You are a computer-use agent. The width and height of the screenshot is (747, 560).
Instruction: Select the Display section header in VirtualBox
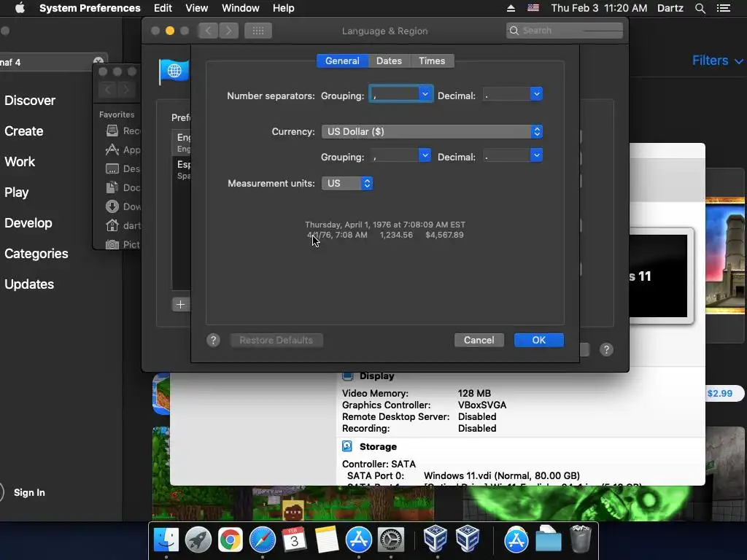tap(376, 376)
